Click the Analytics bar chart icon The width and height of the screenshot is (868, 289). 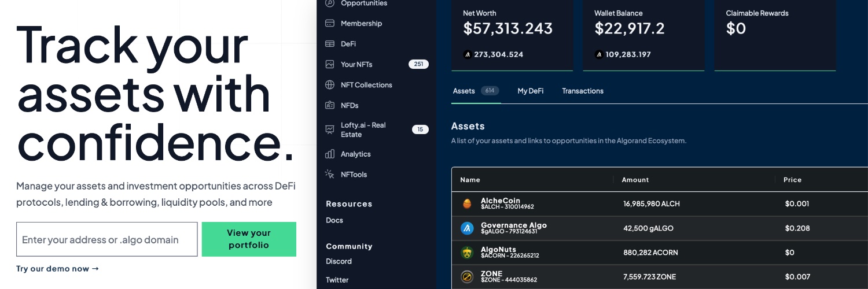(330, 154)
